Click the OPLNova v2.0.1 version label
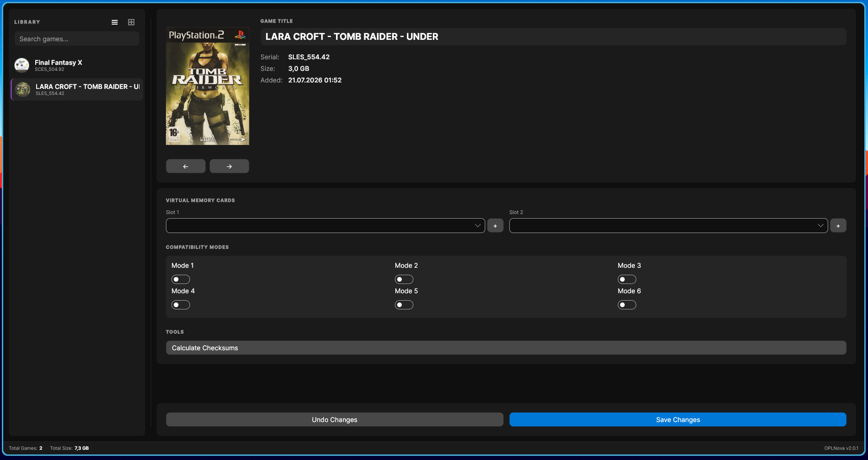868x460 pixels. (x=841, y=448)
